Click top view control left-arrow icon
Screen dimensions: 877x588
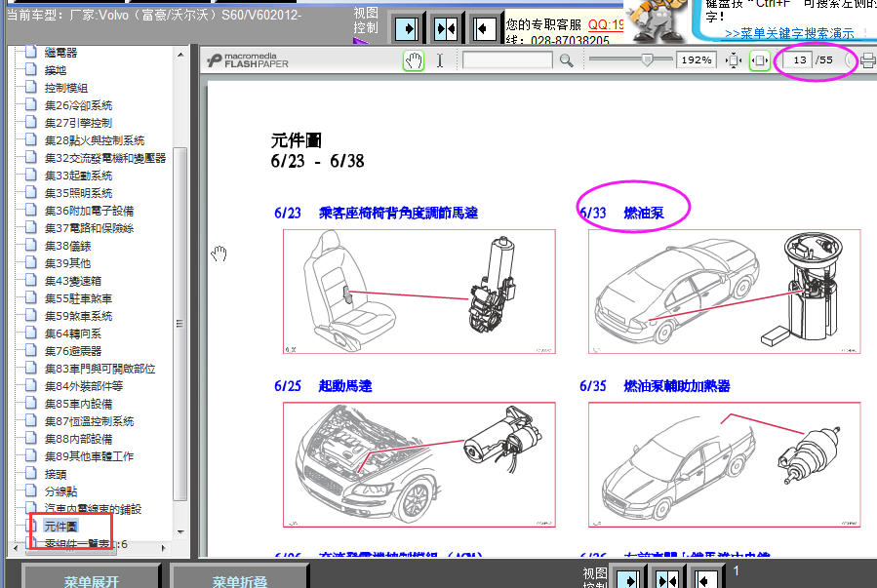point(485,28)
